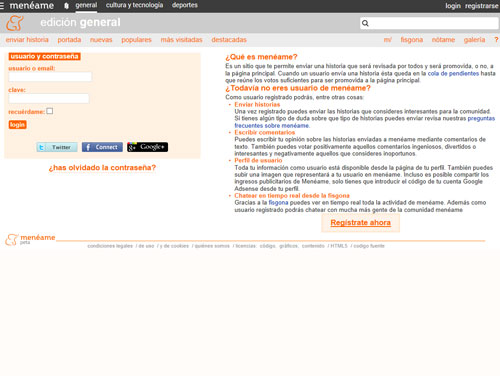Open populares section
500x376 pixels.
136,40
